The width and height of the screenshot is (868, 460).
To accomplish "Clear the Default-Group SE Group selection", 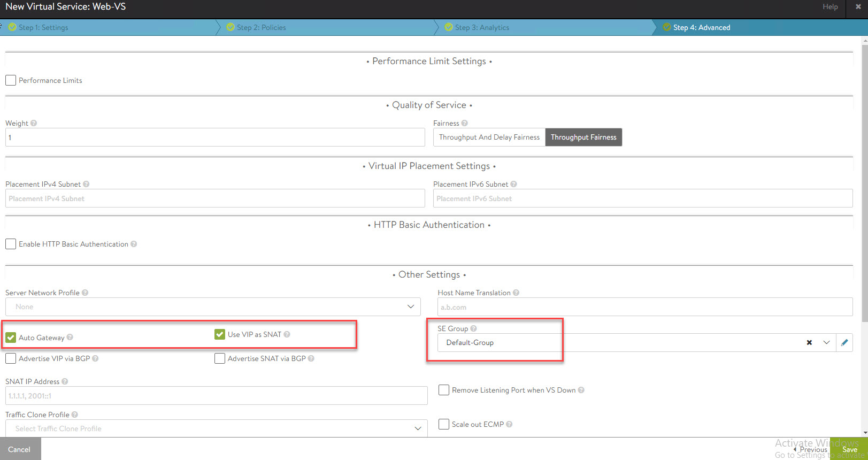I will (x=809, y=343).
